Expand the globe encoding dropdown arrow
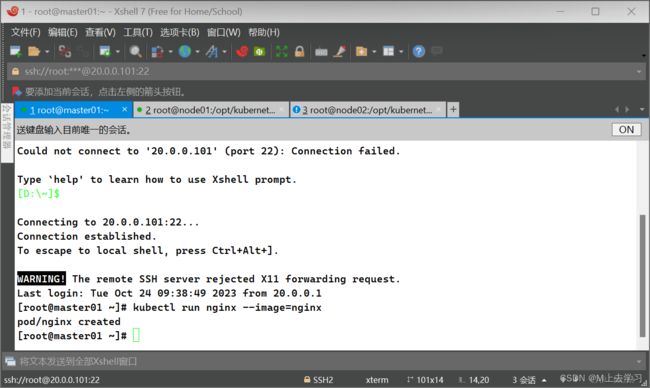650x388 pixels. [197, 52]
